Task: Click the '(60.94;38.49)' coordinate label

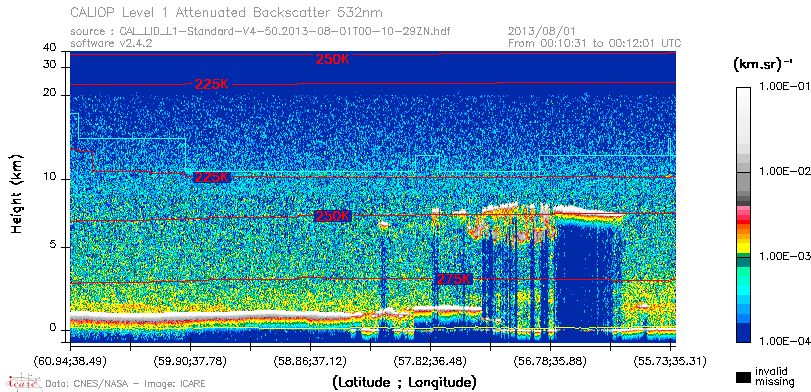Action: click(70, 360)
